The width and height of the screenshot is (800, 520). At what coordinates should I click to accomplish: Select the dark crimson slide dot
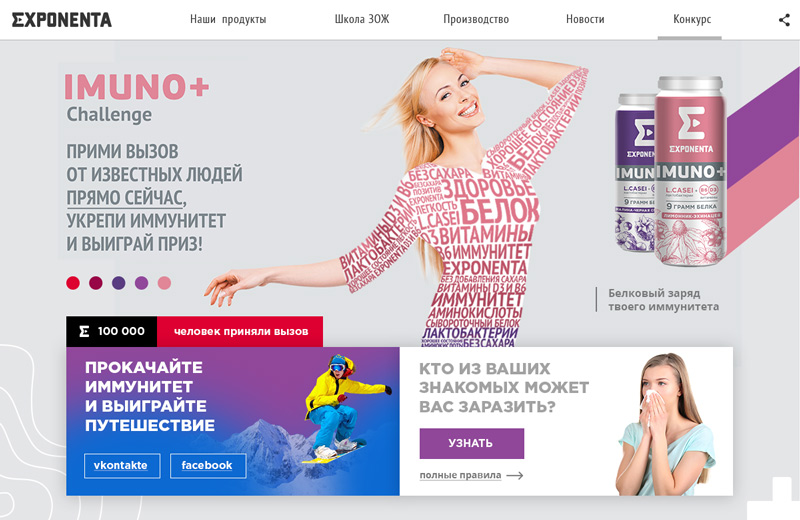tap(96, 283)
